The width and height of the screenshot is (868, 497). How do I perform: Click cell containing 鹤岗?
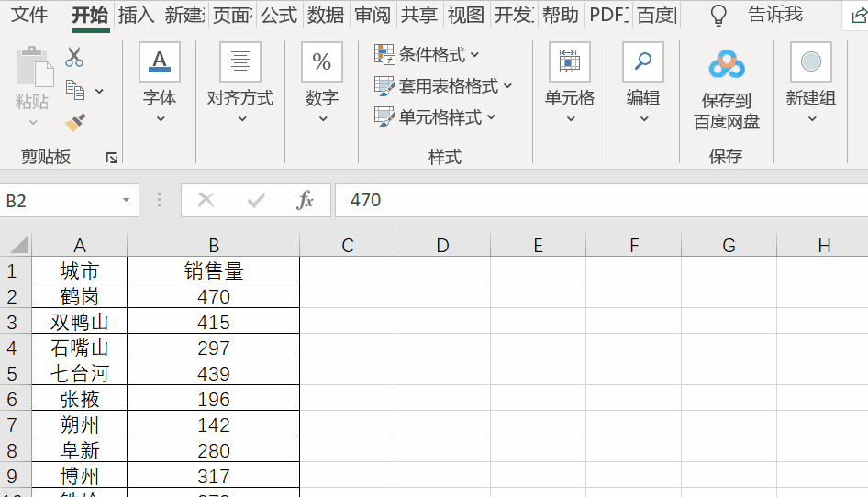coord(79,297)
